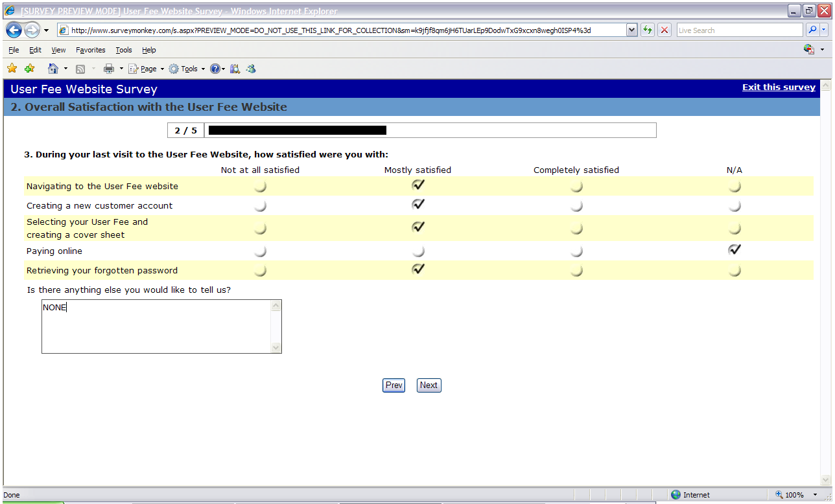Expand the address bar URL history dropdown

632,30
